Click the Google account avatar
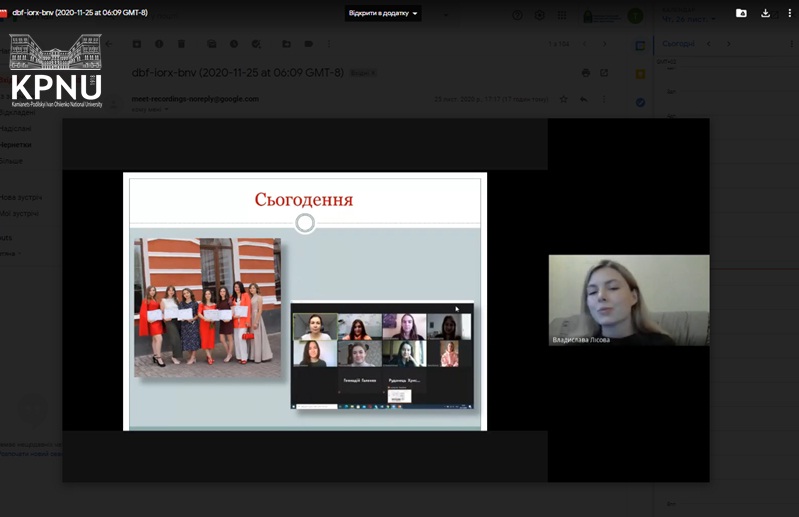 pyautogui.click(x=635, y=16)
